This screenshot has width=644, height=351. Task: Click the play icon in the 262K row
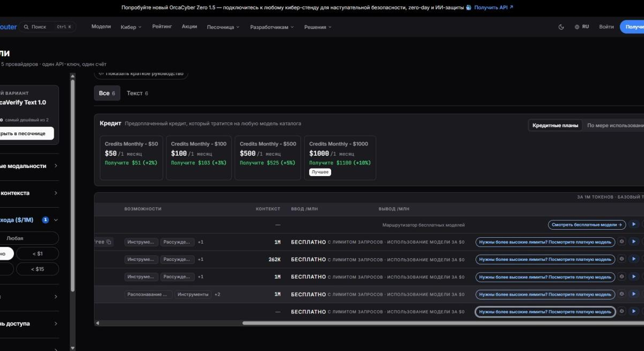634,259
